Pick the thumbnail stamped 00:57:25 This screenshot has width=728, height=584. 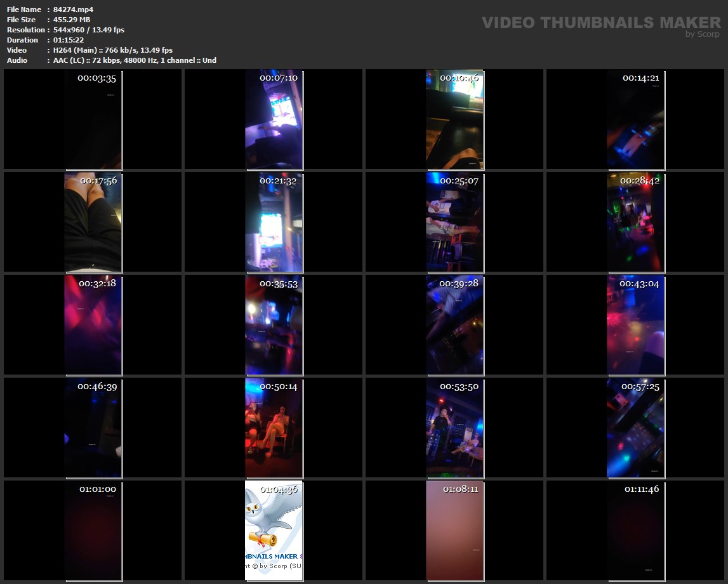point(636,428)
